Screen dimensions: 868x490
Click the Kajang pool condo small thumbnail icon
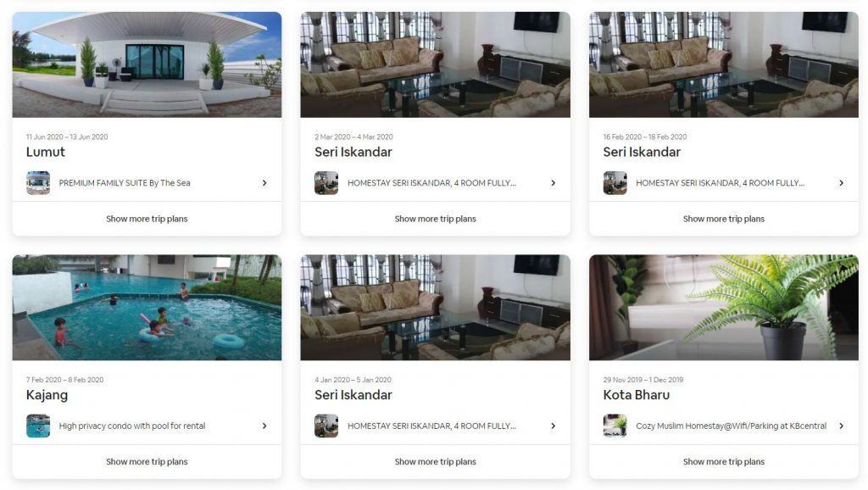[x=38, y=426]
